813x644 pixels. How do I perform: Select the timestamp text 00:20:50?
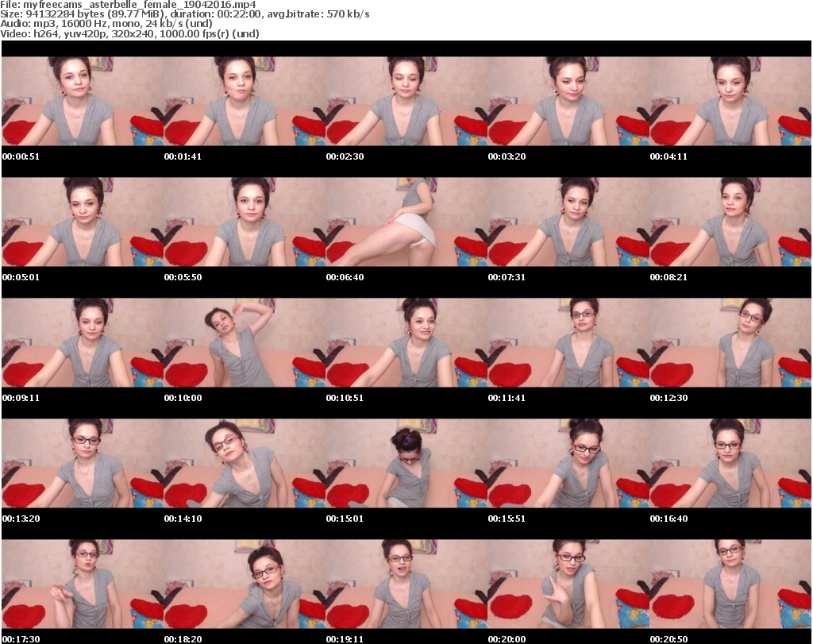(x=669, y=639)
